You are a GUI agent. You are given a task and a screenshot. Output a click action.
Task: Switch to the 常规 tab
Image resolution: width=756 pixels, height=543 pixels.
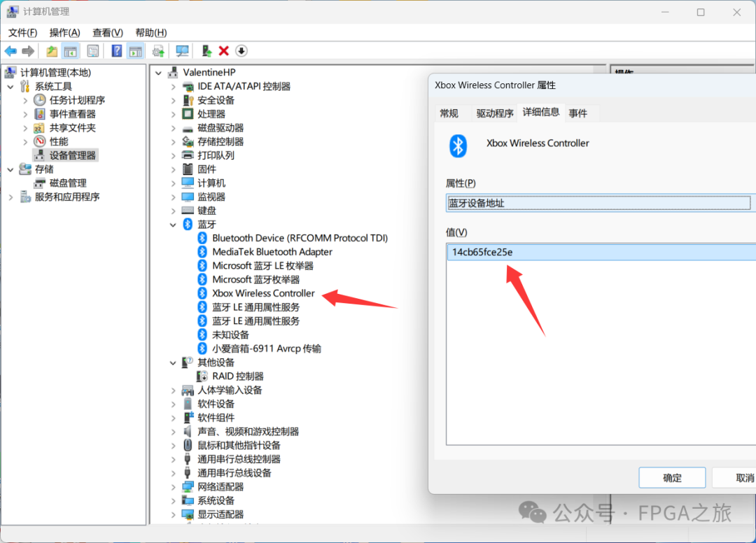(449, 113)
